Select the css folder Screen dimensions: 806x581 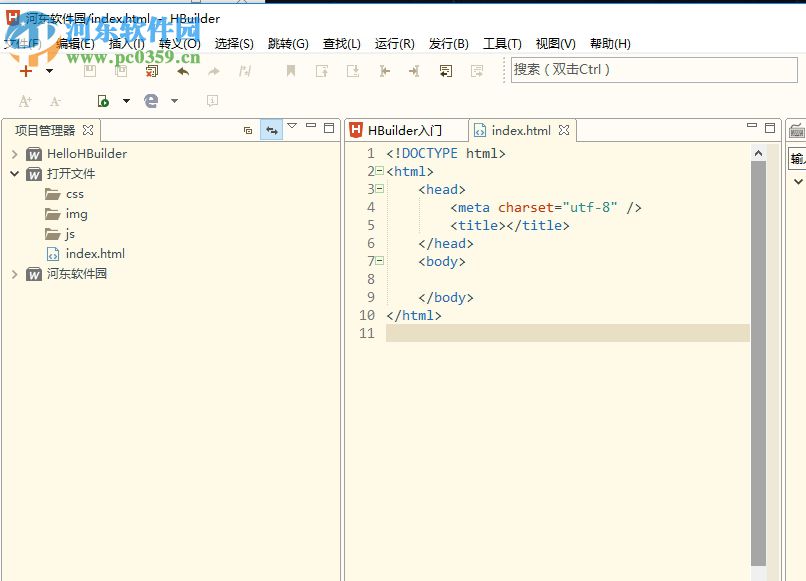(x=75, y=194)
